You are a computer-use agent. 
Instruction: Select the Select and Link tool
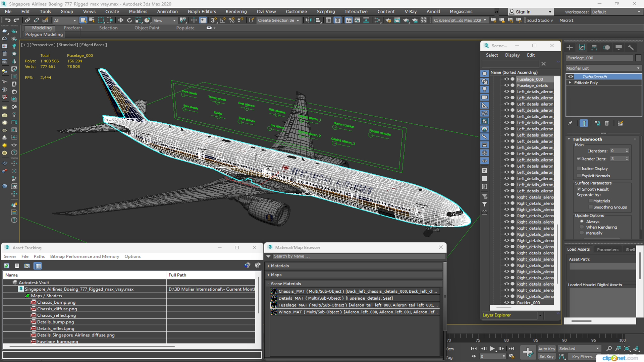coord(28,20)
